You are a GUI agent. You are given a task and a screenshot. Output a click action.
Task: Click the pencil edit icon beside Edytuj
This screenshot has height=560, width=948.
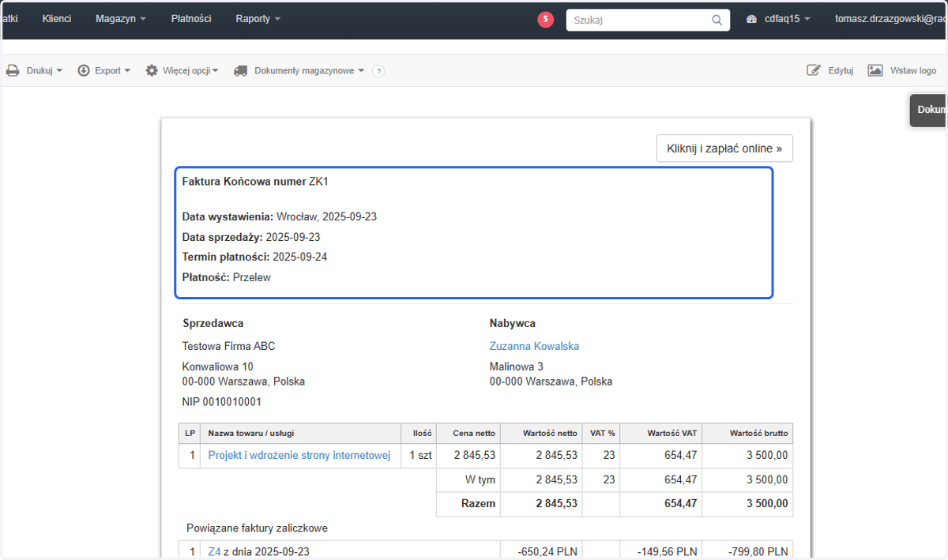[814, 70]
